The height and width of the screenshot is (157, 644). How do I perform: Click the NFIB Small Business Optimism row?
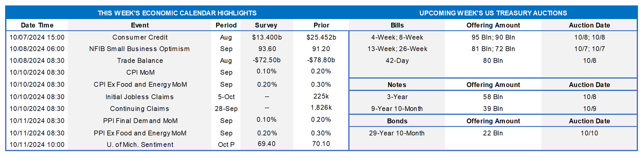click(x=139, y=49)
